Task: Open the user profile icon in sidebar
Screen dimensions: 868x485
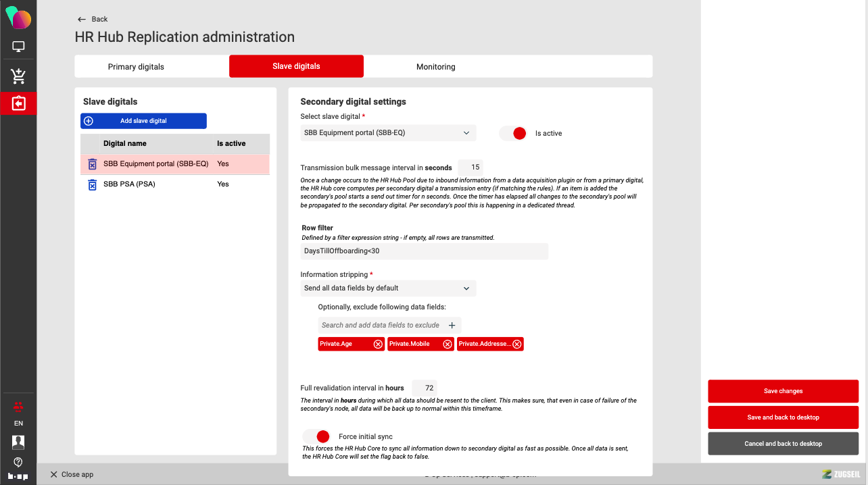Action: 18,442
